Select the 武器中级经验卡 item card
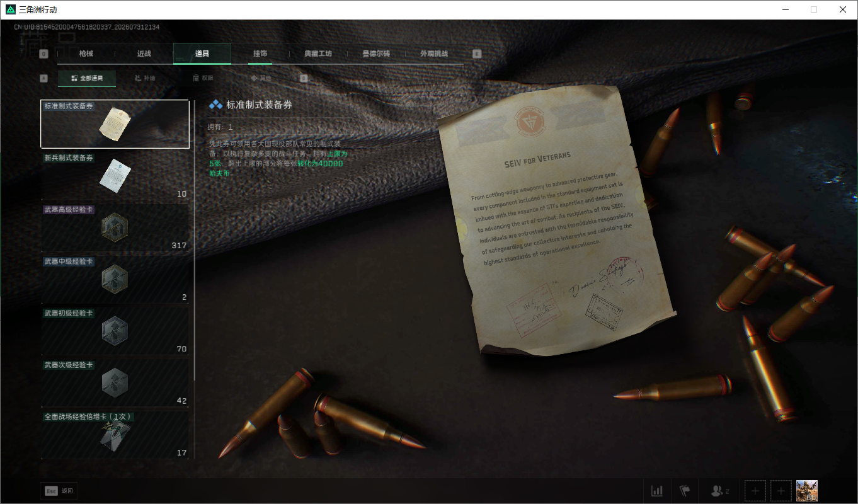858x504 pixels. point(115,279)
